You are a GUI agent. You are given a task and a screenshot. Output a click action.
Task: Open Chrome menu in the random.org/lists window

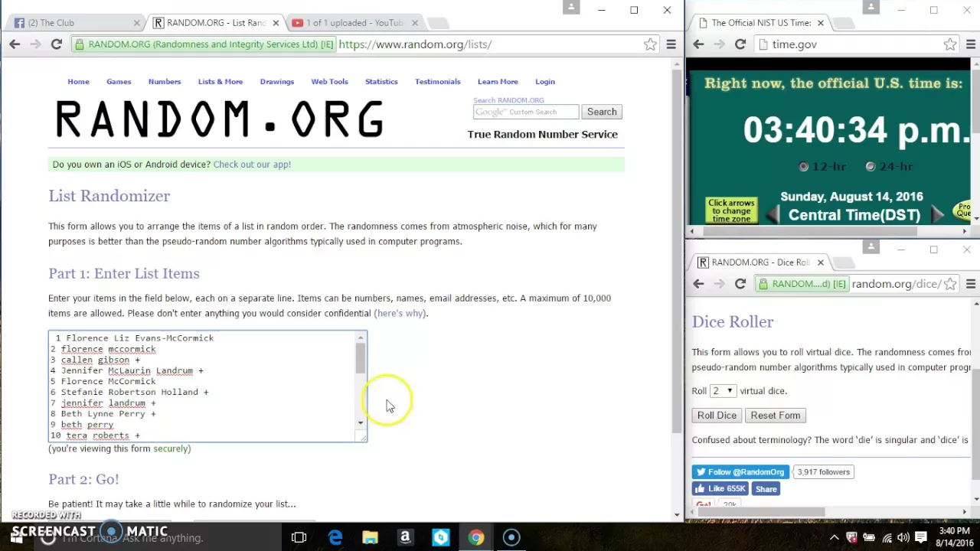click(671, 44)
